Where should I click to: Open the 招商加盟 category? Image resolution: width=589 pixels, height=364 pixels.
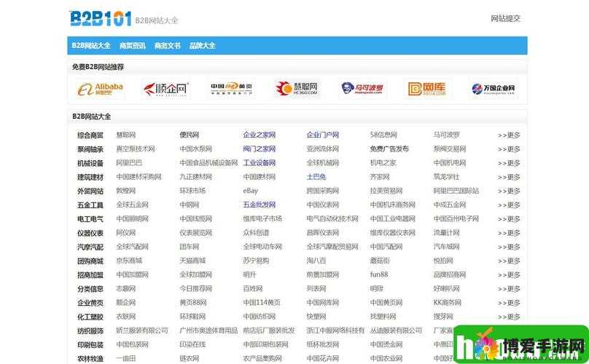(90, 275)
